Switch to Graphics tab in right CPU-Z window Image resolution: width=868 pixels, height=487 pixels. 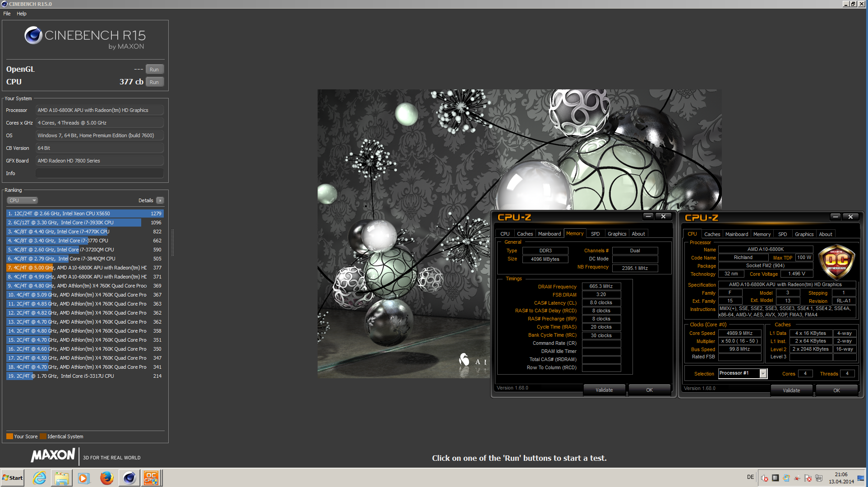pyautogui.click(x=804, y=234)
